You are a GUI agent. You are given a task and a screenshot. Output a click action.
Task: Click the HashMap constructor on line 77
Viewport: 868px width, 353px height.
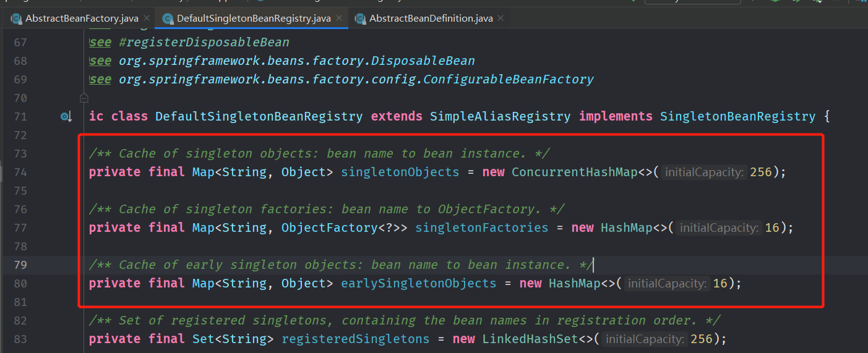coord(627,228)
